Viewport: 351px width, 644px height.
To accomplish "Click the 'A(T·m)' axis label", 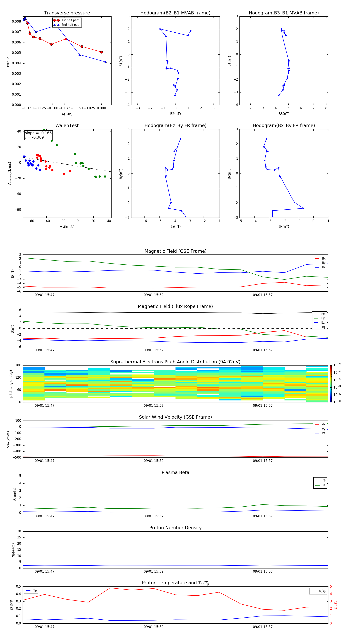I will [67, 114].
